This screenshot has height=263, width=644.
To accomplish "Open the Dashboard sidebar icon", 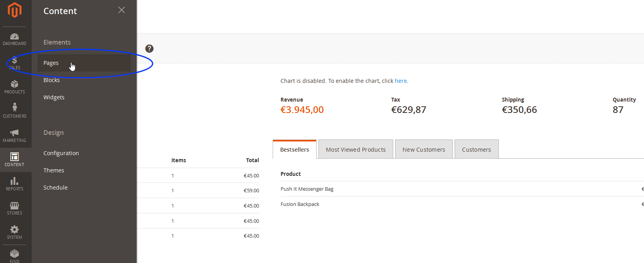I will pyautogui.click(x=14, y=39).
